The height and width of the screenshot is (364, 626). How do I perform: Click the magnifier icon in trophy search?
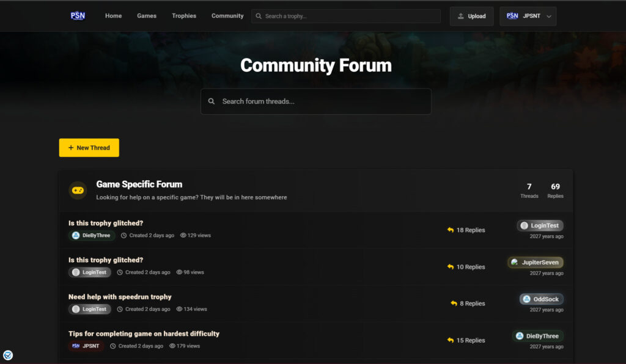pyautogui.click(x=259, y=16)
